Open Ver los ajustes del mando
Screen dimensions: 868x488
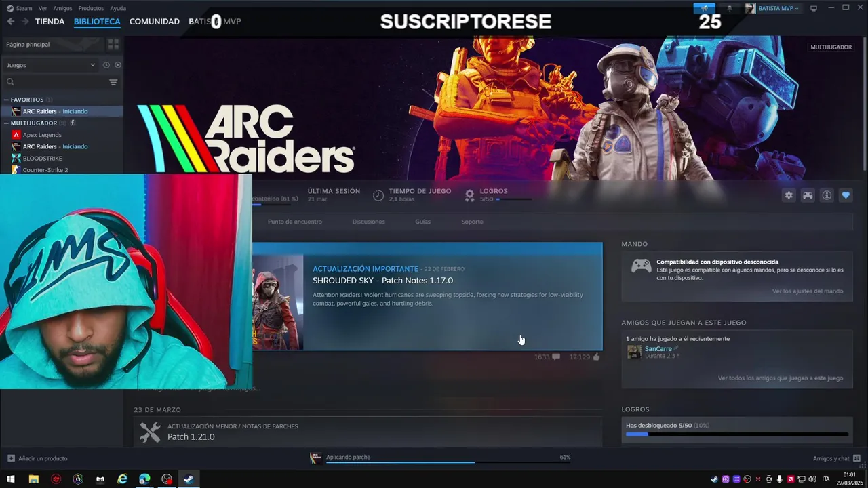[808, 291]
